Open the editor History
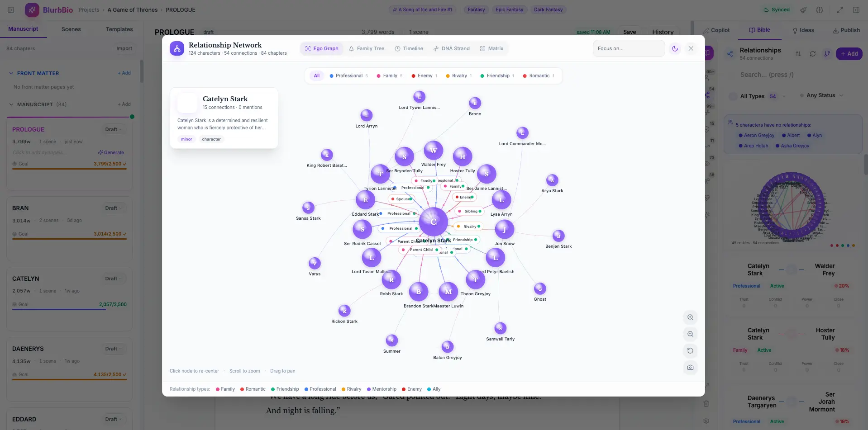 coord(663,32)
